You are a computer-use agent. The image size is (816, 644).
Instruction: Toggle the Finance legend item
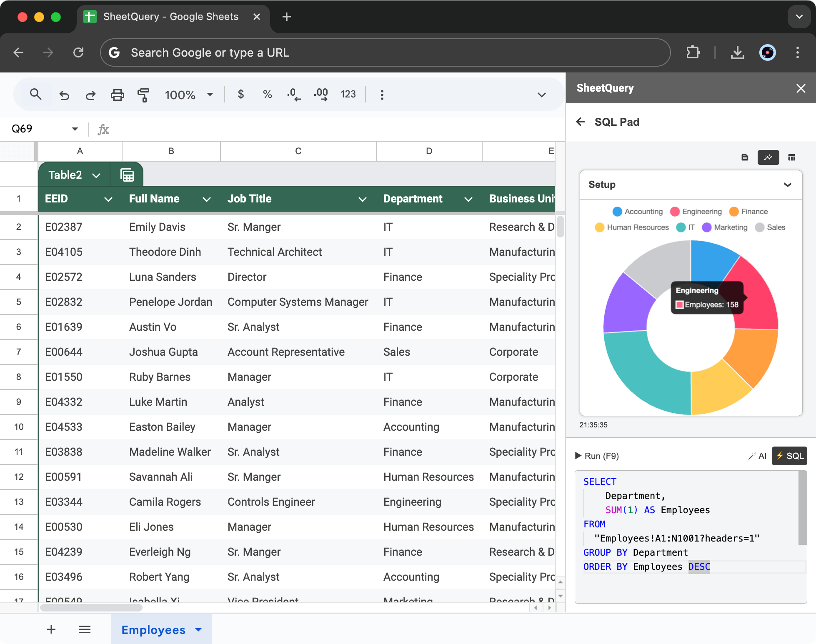point(748,212)
